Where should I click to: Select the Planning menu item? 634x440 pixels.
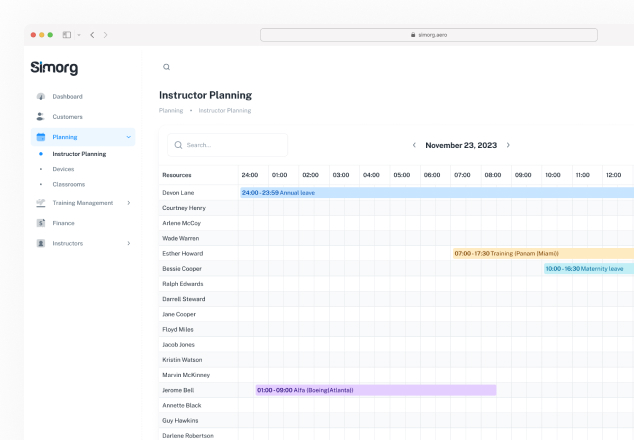[83, 137]
